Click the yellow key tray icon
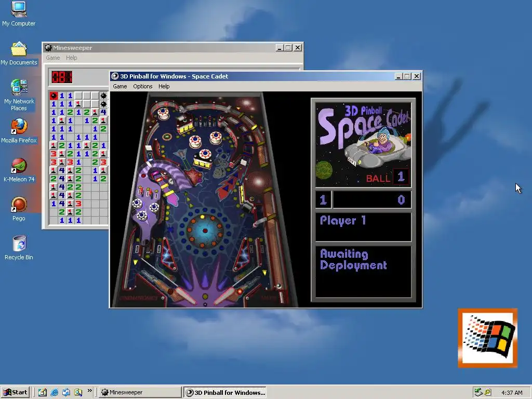 [x=487, y=392]
